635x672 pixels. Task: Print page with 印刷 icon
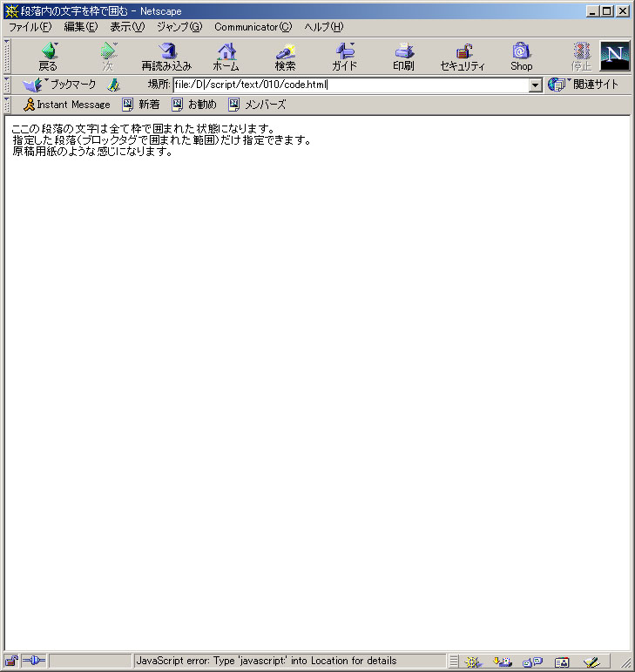(403, 57)
